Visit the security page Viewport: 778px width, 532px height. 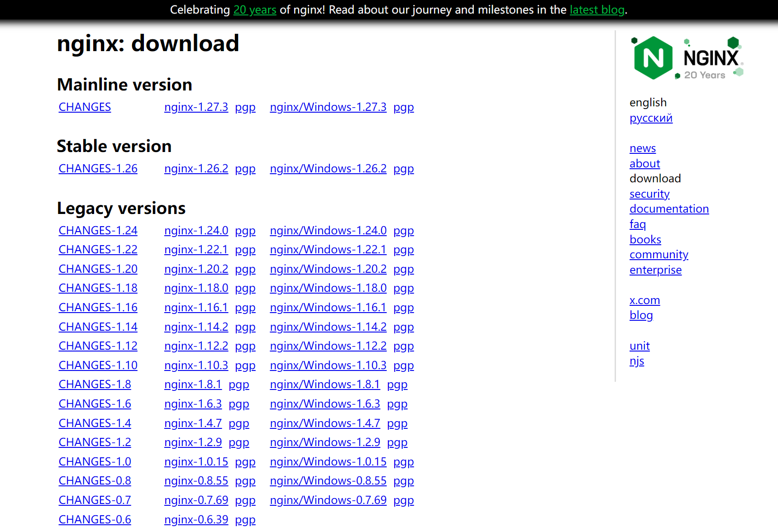point(649,194)
